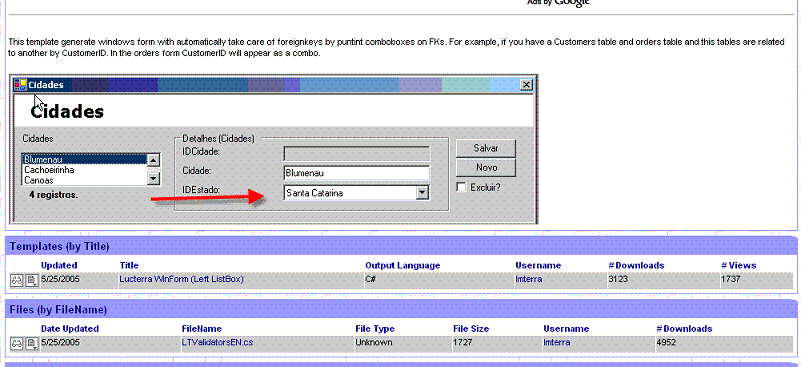Sort templates by the Username header
Image resolution: width=801 pixels, height=367 pixels.
pyautogui.click(x=538, y=265)
